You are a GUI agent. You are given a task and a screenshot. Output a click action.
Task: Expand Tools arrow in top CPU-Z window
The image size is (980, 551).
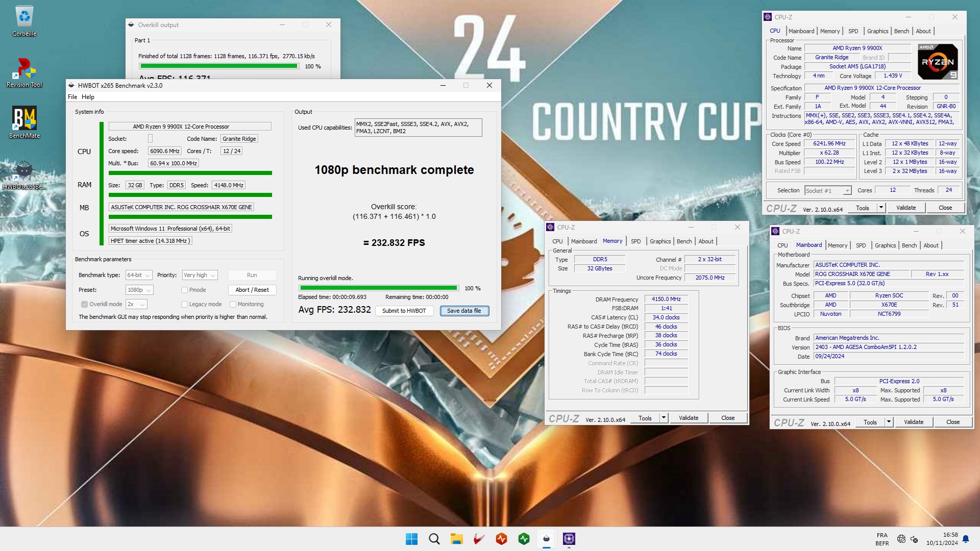click(x=881, y=208)
